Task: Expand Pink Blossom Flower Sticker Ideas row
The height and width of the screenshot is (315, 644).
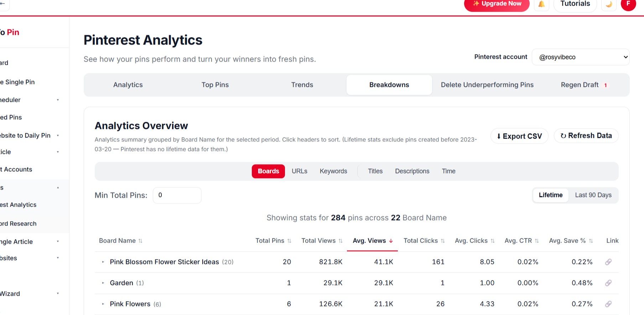Action: click(x=103, y=262)
